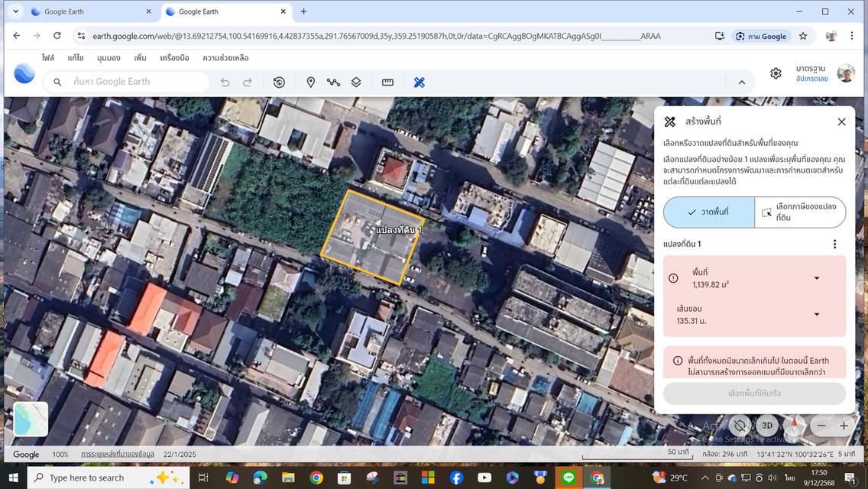Click the อัปเกรดเลย upgrade link
This screenshot has width=868, height=489.
point(811,79)
